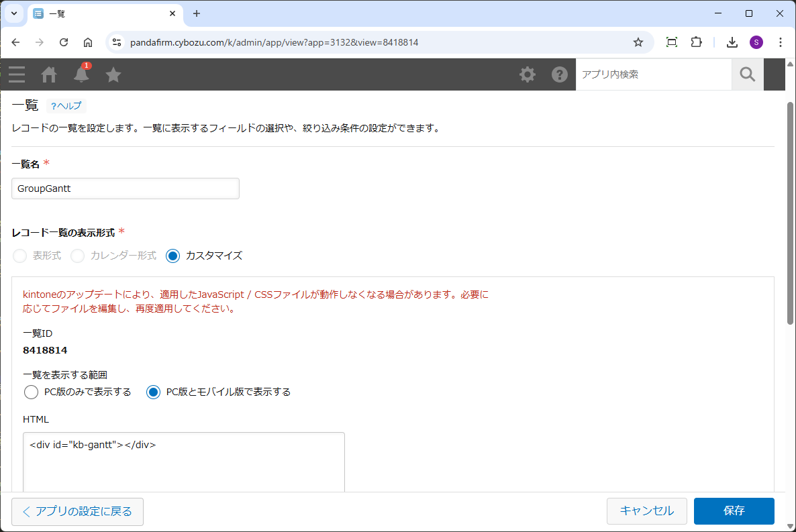Click the 一覧名 GroupGantt text field
This screenshot has height=532, width=796.
click(x=126, y=189)
